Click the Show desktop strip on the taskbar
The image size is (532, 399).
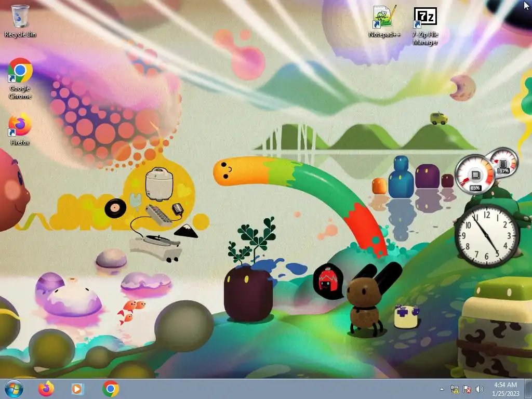(x=529, y=389)
